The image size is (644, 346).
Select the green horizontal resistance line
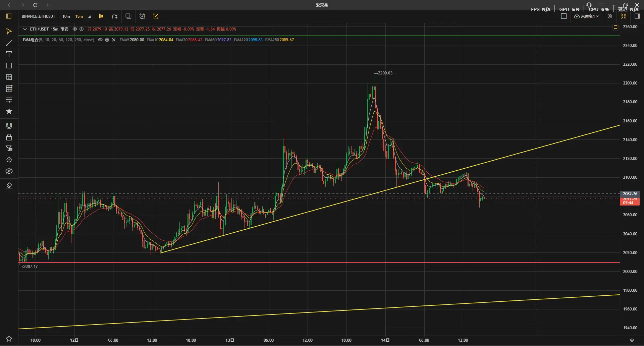[319, 36]
